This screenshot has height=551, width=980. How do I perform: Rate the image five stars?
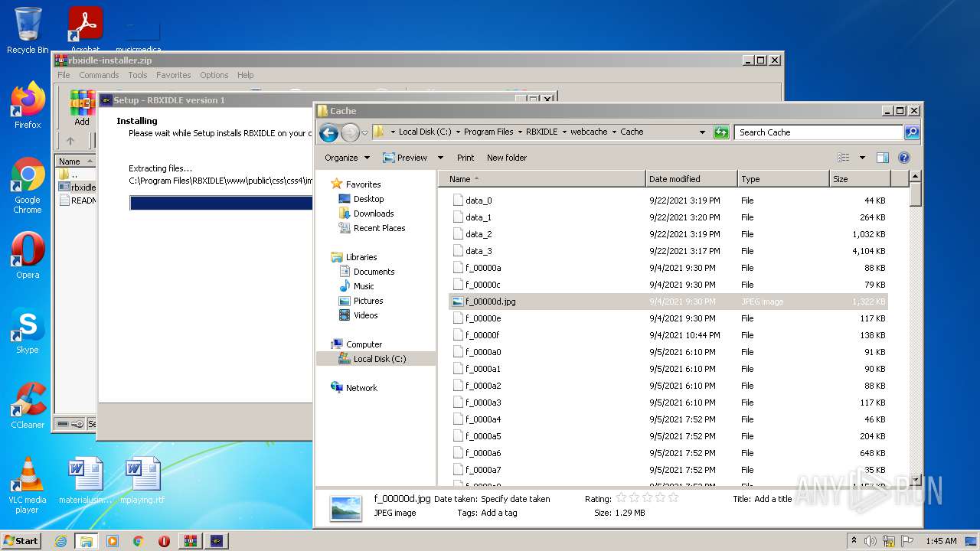(x=673, y=498)
